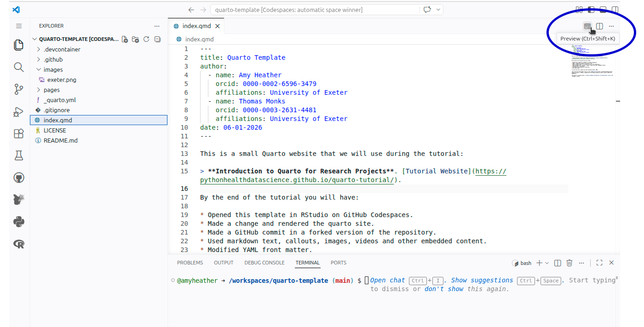
Task: Click the Preview icon in editor toolbar
Action: 587,26
